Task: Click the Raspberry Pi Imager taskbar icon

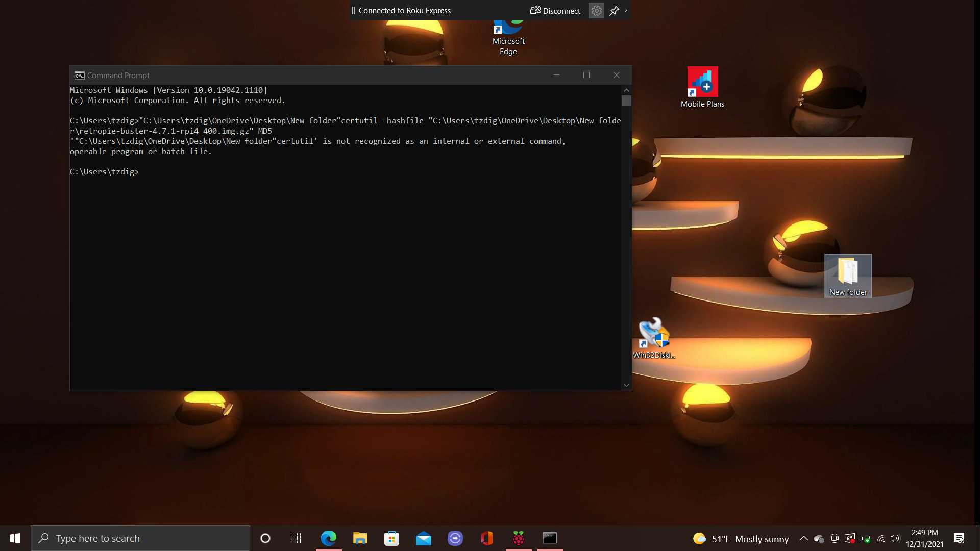Action: coord(518,538)
